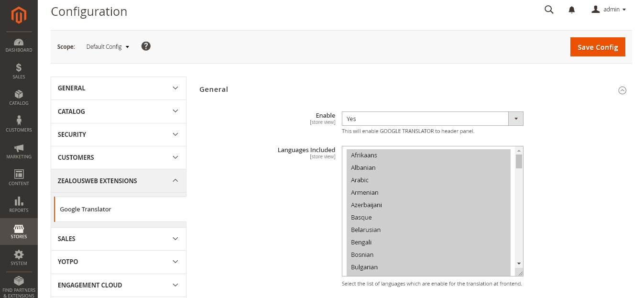This screenshot has width=644, height=298.
Task: Click the Save Config button
Action: click(597, 47)
